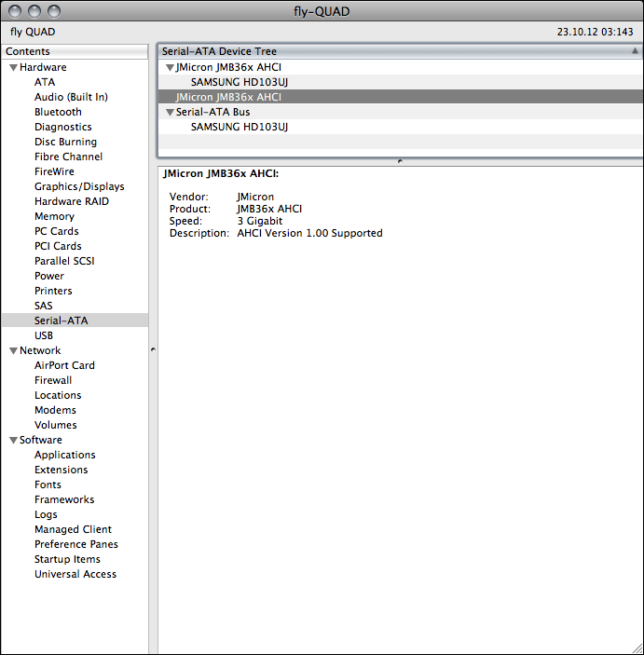Open the Graphics/Displays hardware category
644x655 pixels.
tap(79, 186)
